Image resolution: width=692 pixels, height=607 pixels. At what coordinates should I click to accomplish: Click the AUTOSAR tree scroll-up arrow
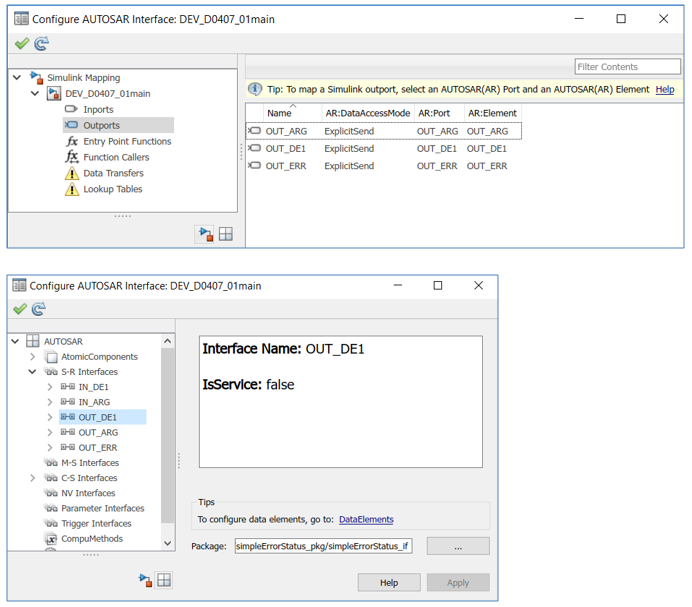click(167, 341)
